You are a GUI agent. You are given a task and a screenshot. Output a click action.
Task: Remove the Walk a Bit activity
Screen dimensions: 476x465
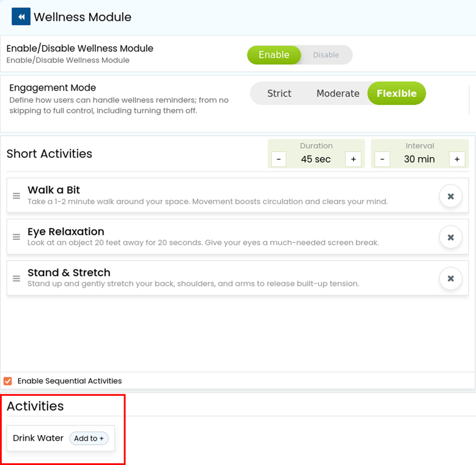coord(450,196)
